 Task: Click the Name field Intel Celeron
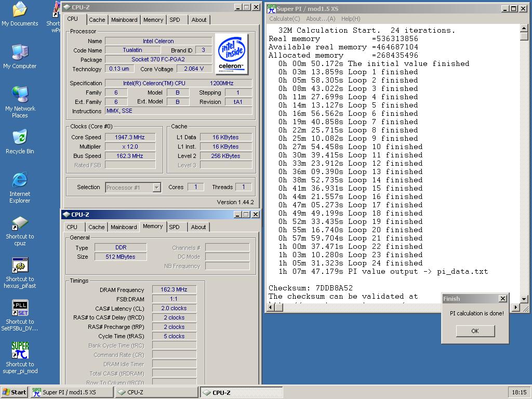(158, 41)
